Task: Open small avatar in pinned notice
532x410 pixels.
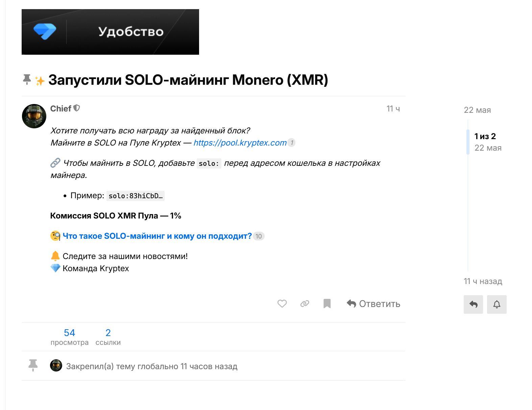Action: point(56,365)
